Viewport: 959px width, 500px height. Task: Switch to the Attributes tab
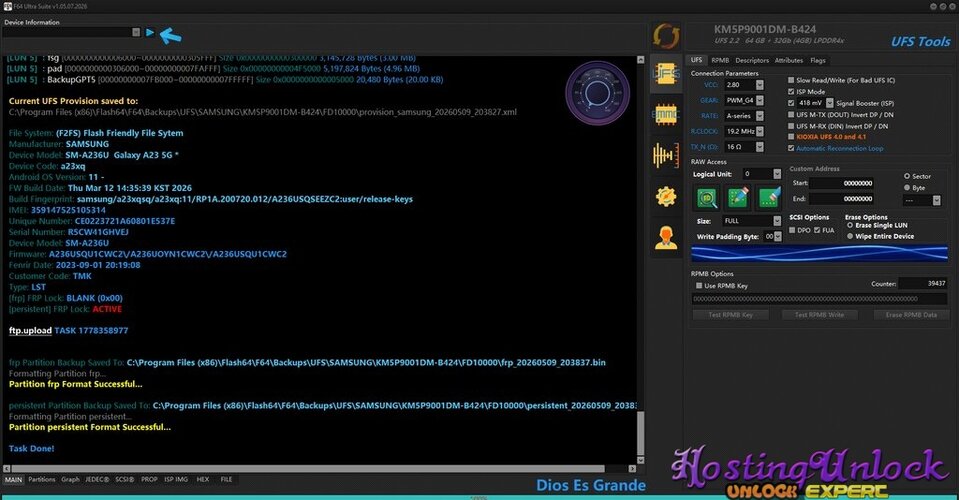[x=789, y=61]
